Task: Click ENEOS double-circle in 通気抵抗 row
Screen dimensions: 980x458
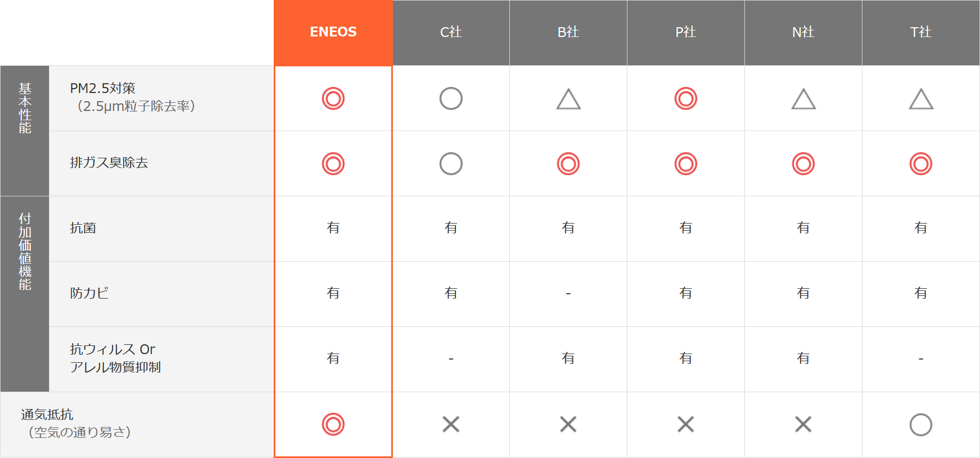Action: coord(333,424)
